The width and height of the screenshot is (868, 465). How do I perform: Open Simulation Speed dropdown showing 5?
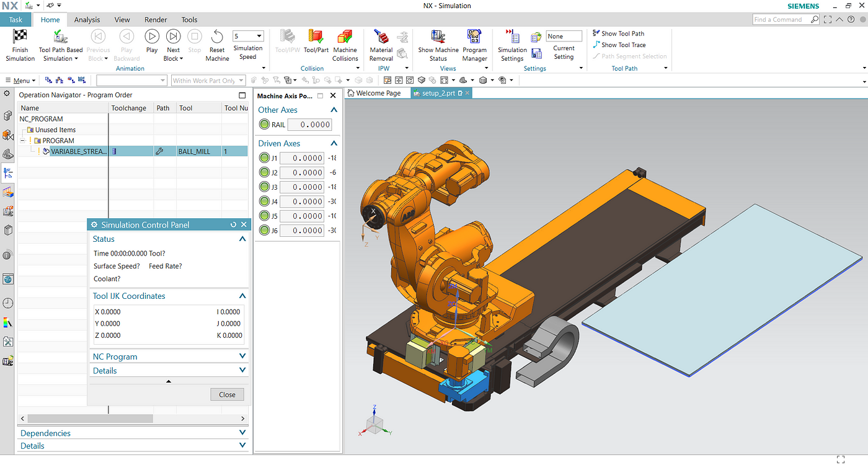pos(248,37)
